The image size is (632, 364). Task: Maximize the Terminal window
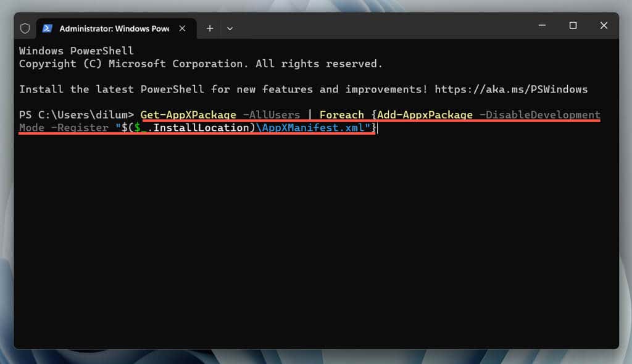pyautogui.click(x=573, y=25)
